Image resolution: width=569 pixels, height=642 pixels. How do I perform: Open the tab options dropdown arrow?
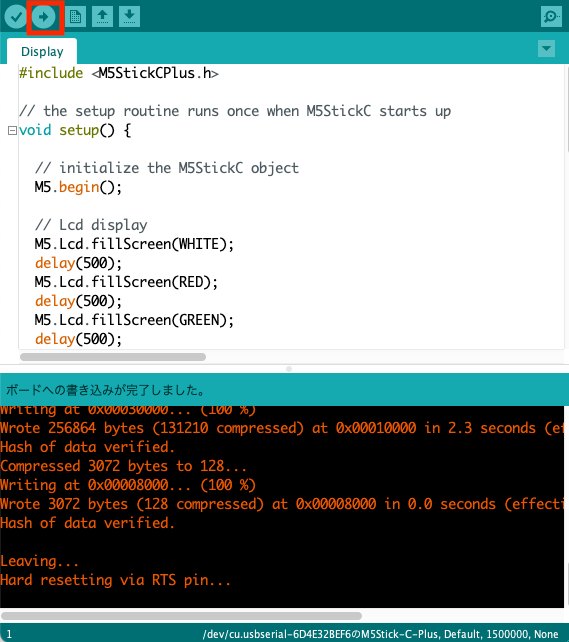pos(546,49)
